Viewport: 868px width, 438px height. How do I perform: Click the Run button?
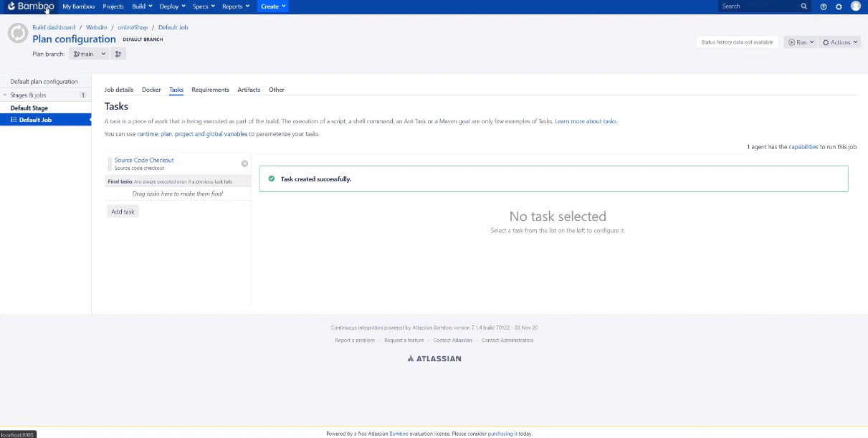(x=800, y=42)
